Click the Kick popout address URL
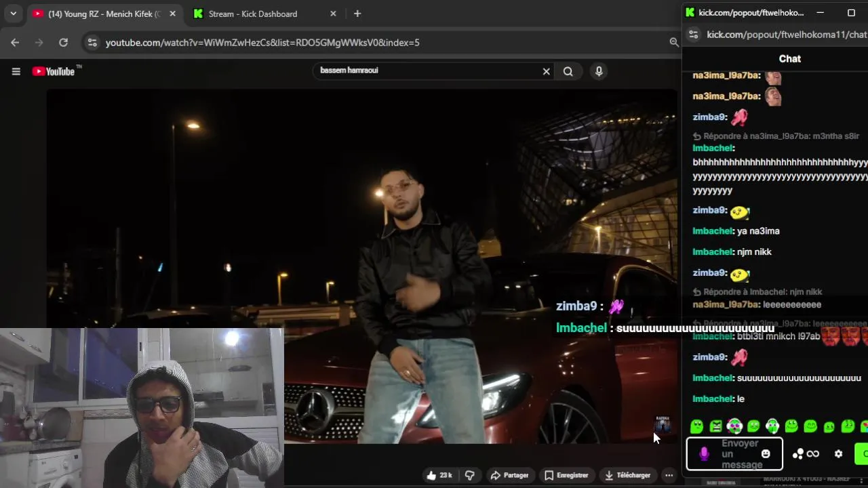This screenshot has width=868, height=488. [x=787, y=35]
